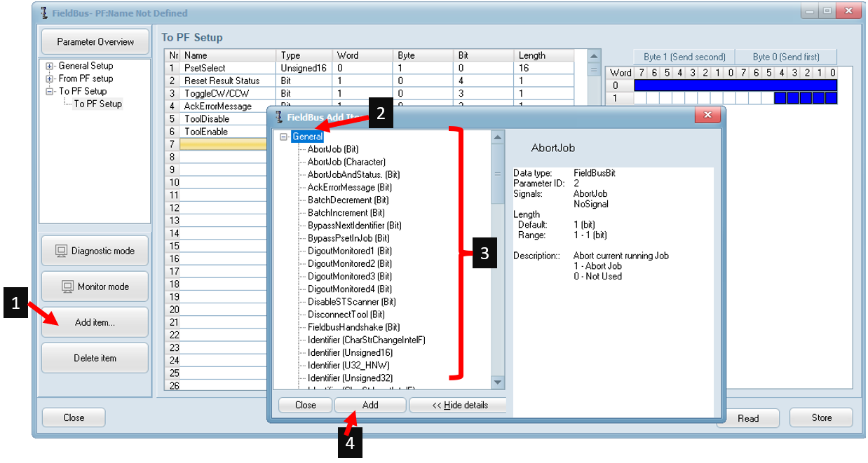Collapse the To PF Setup tree node
Screen dimensions: 868x463
[50, 91]
